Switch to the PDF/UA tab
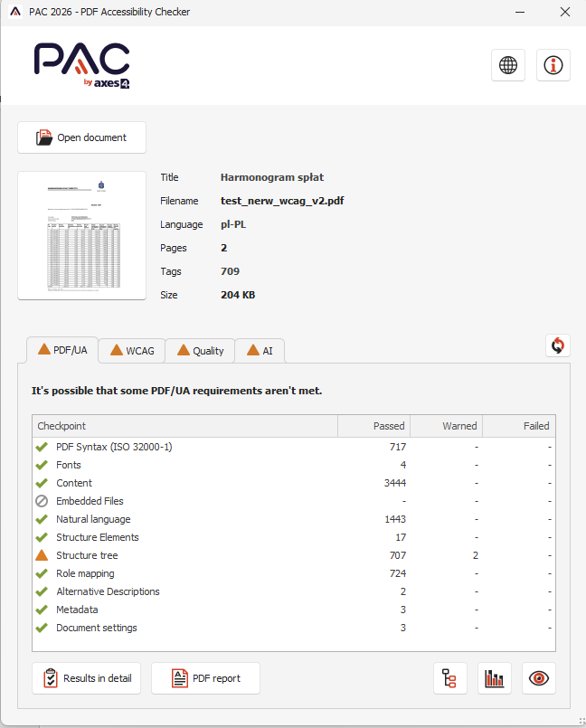Screen dimensions: 586x728 tap(62, 350)
